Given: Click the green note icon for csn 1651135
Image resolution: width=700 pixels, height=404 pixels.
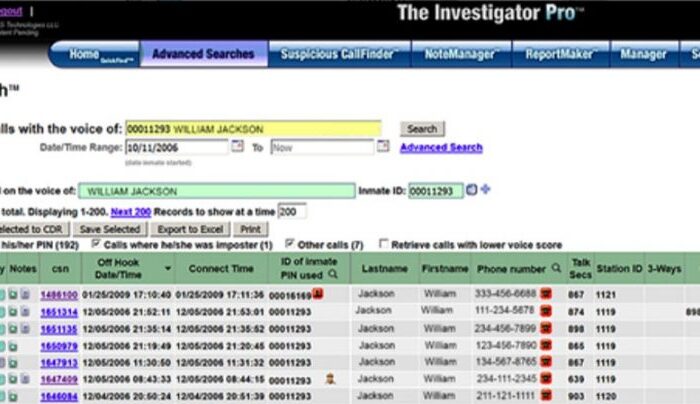Looking at the screenshot, I should click(13, 329).
